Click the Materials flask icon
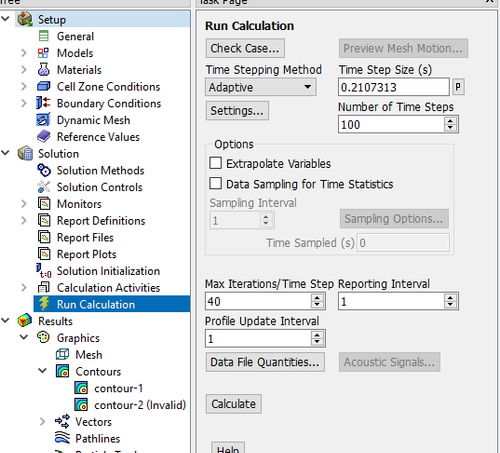 click(x=44, y=69)
